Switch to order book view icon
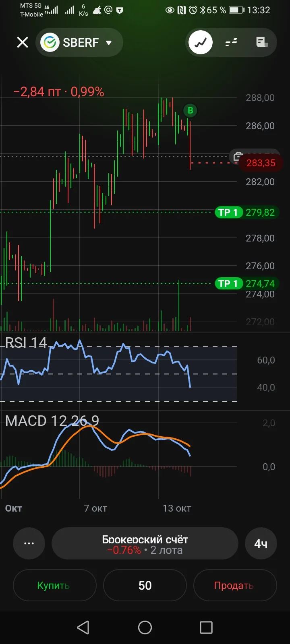 coord(231,42)
